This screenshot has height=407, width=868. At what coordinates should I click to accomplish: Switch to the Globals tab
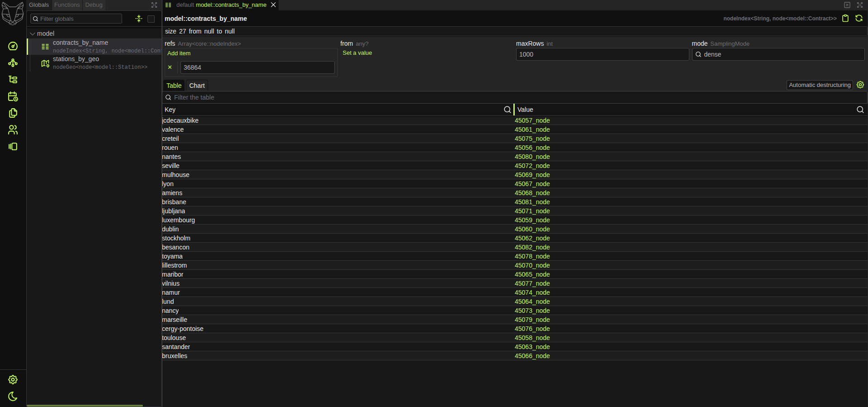(39, 5)
